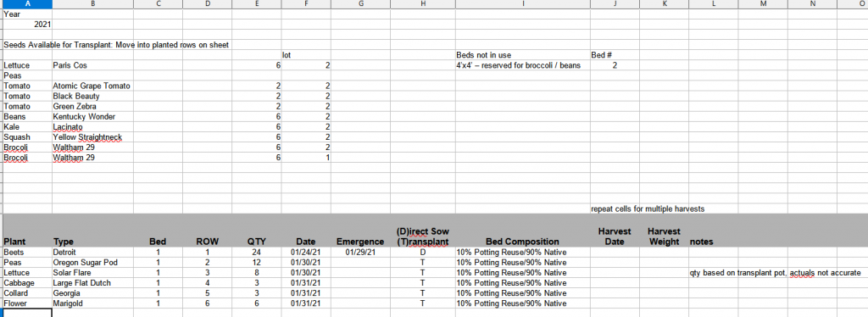Click the Yellow Straightneck squash cell
This screenshot has height=317, width=868.
click(92, 137)
